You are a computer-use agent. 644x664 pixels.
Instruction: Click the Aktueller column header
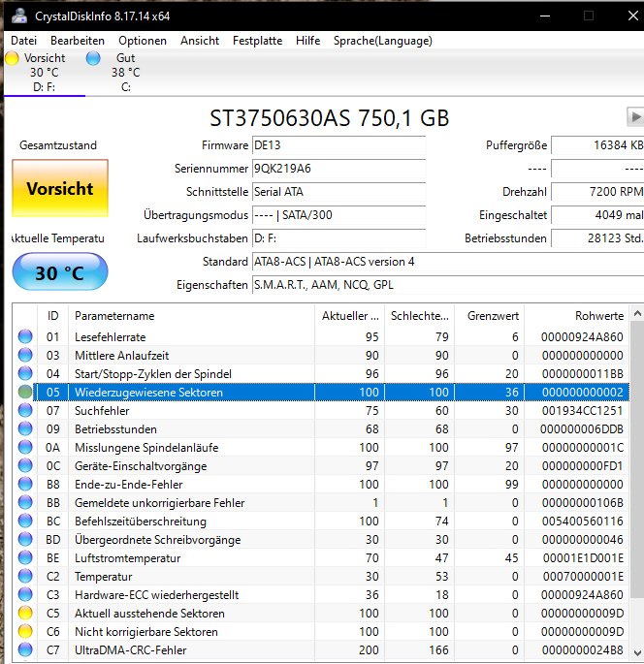tap(349, 316)
